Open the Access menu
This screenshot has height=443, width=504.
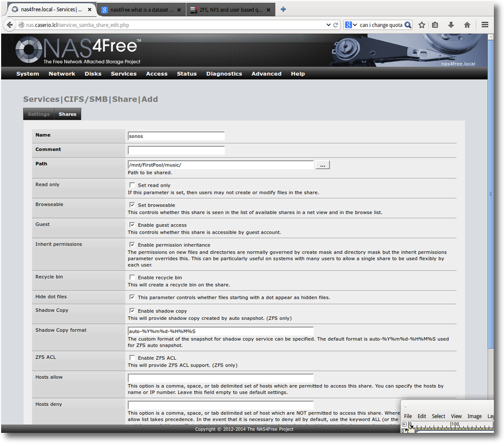156,74
